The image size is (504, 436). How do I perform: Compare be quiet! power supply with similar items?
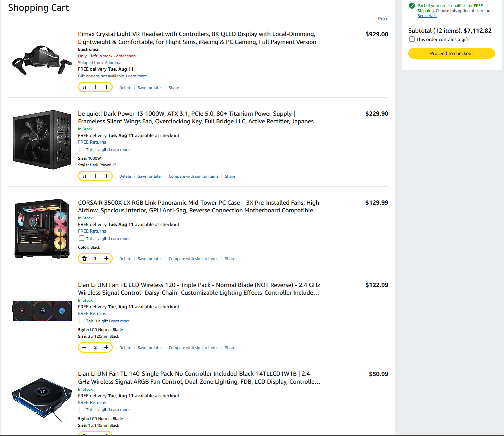pos(193,176)
